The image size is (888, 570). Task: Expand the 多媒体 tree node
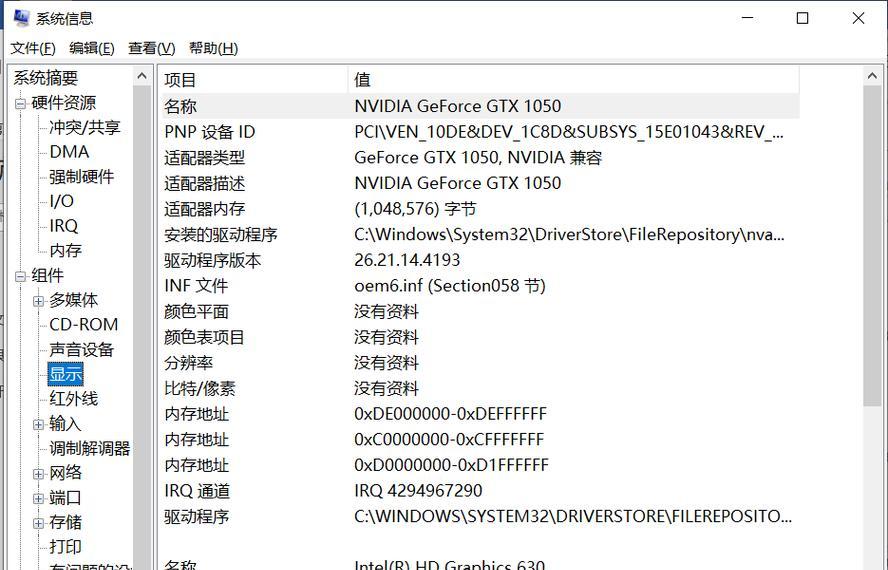(38, 301)
